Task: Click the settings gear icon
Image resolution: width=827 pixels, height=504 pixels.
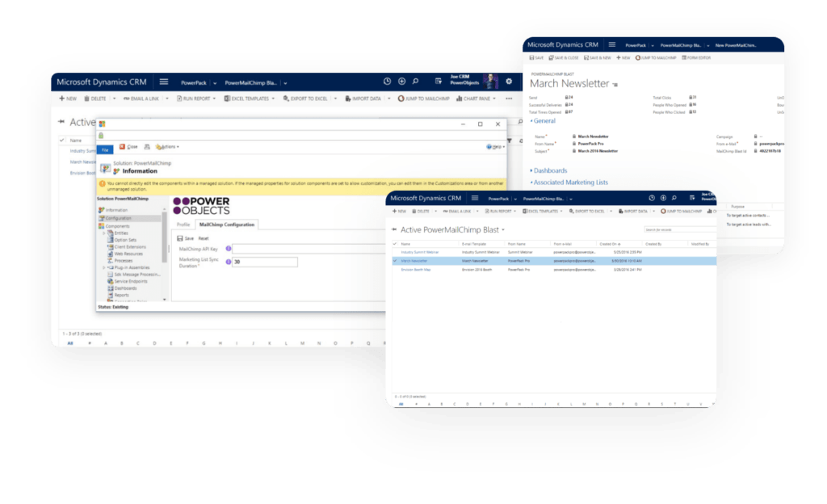Action: (x=508, y=82)
